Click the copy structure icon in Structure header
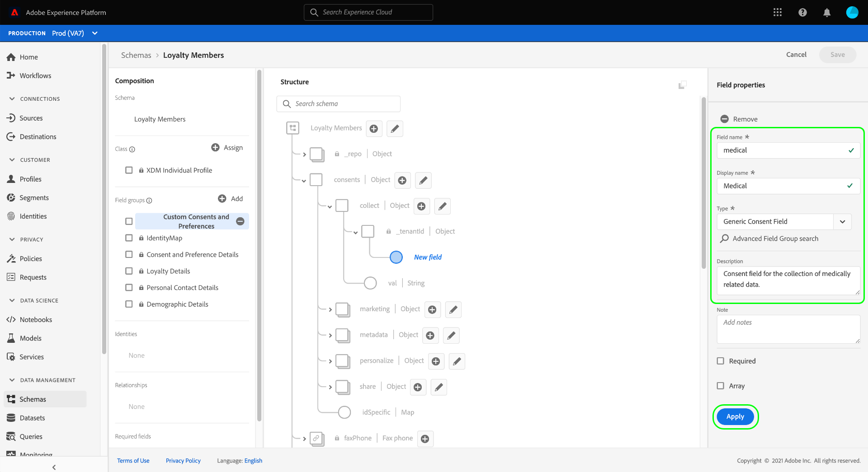 (683, 84)
